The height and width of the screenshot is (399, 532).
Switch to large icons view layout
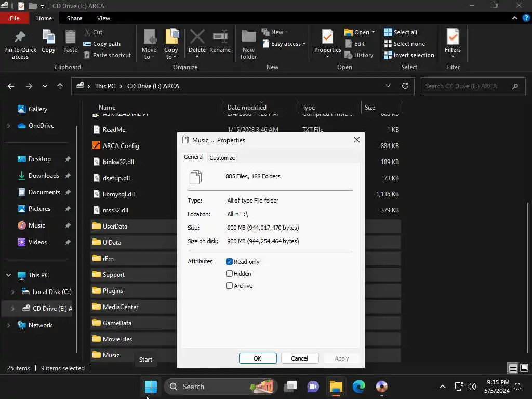click(x=524, y=368)
